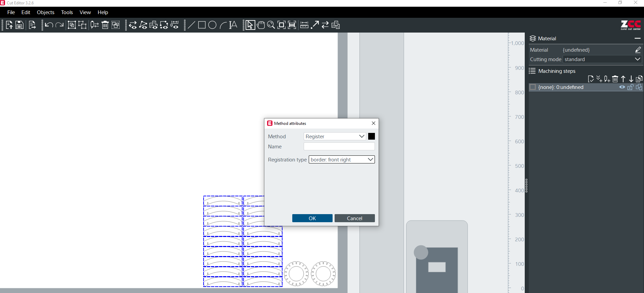This screenshot has height=293, width=644.
Task: Click select-objects icon on undefined step row
Action: click(x=639, y=87)
